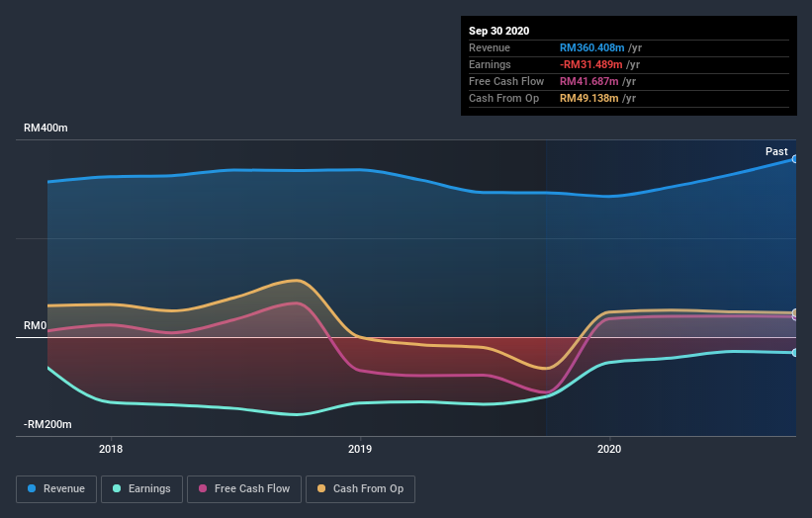Screen dimensions: 812x518
Task: Click the RM41.687m free cash flow value
Action: 588,81
